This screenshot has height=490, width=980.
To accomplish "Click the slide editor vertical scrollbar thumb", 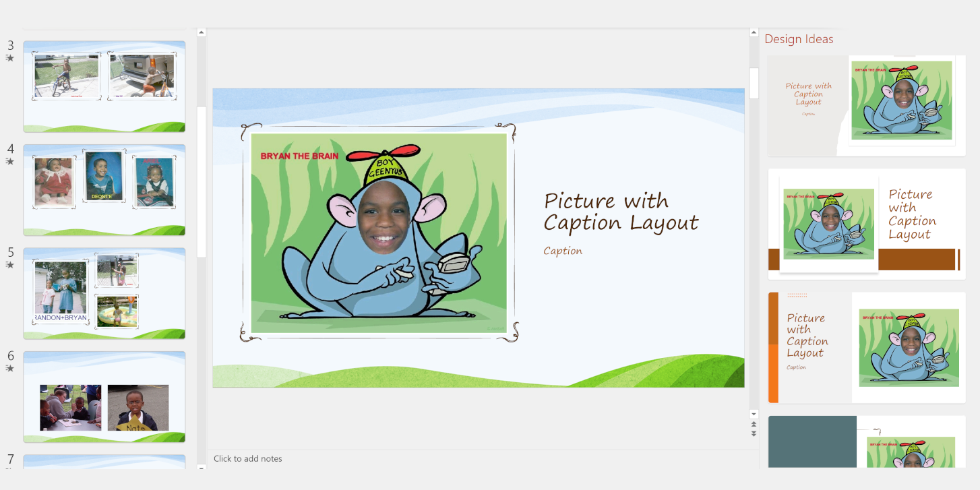I will coord(754,82).
